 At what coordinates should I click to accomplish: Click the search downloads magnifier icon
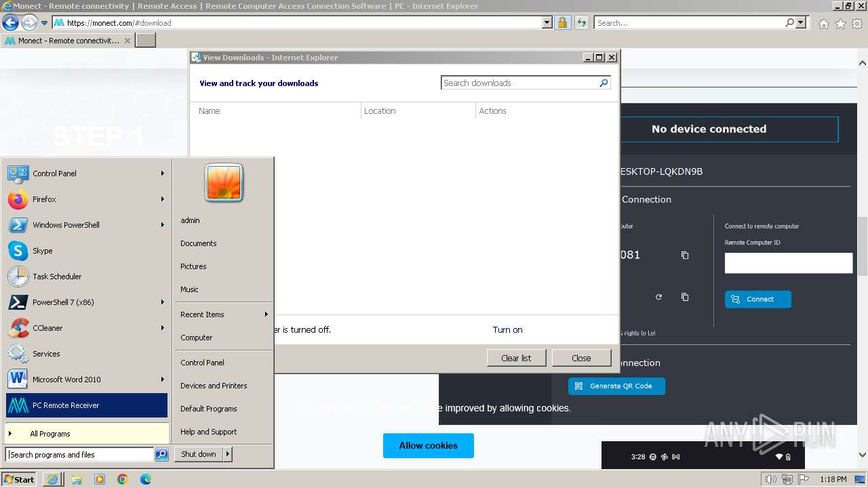click(x=604, y=83)
